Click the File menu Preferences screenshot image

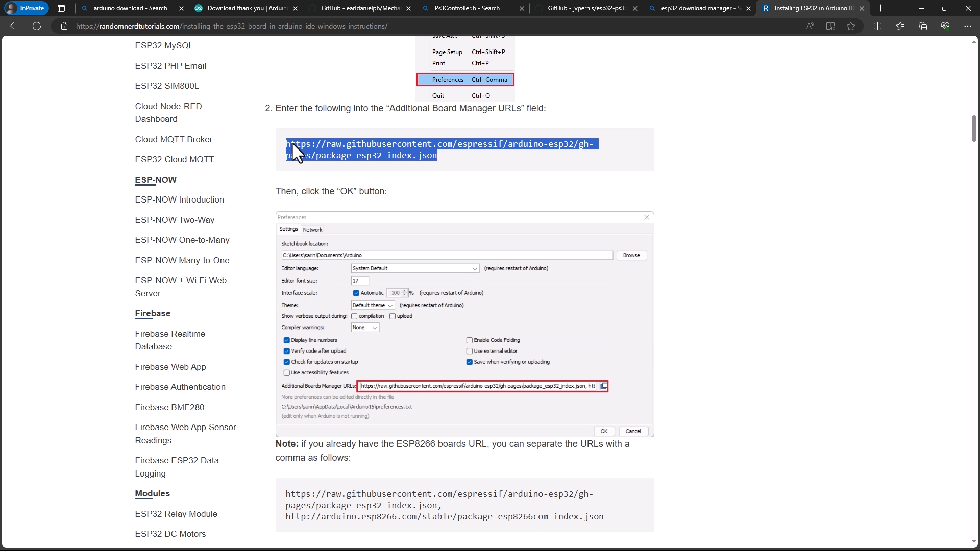point(465,68)
